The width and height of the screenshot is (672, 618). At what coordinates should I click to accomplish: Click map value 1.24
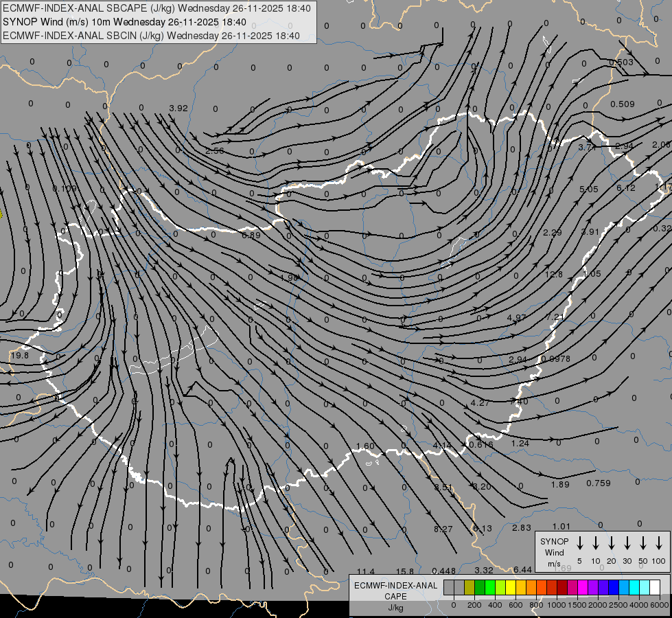pos(520,444)
